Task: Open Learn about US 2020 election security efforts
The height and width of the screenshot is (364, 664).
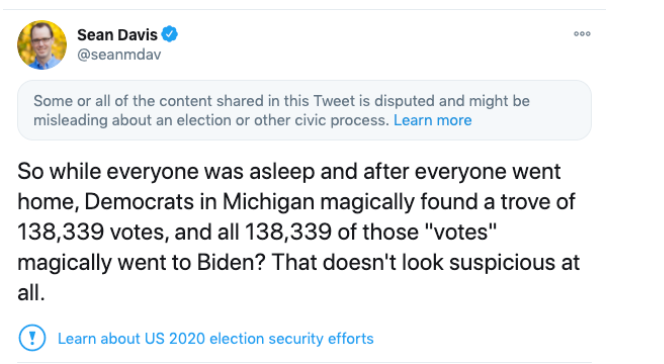Action: [216, 339]
